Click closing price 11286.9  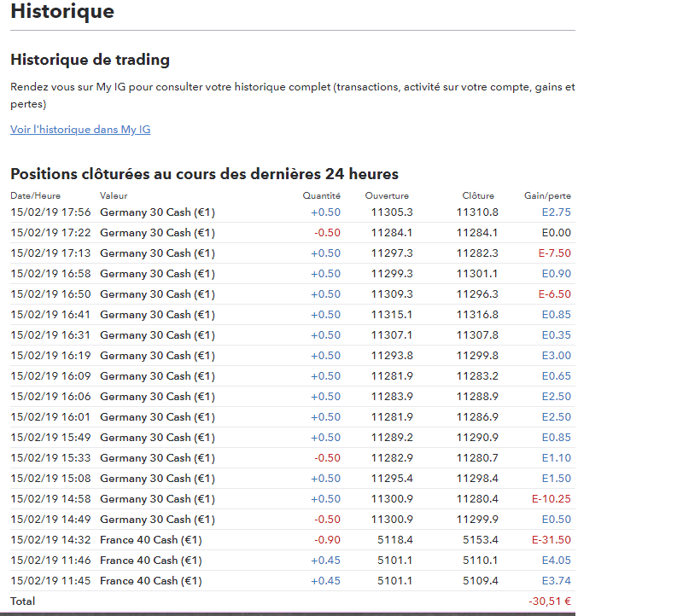477,416
